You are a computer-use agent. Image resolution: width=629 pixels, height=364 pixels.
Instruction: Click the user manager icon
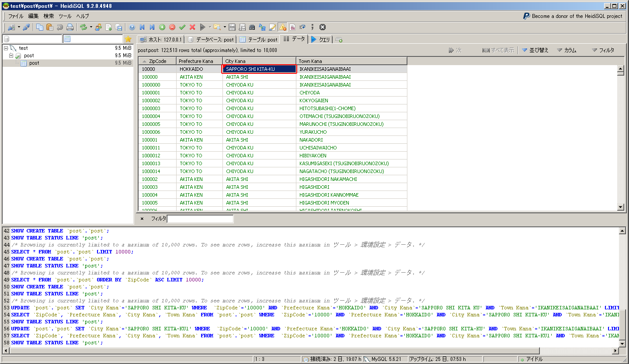click(98, 27)
